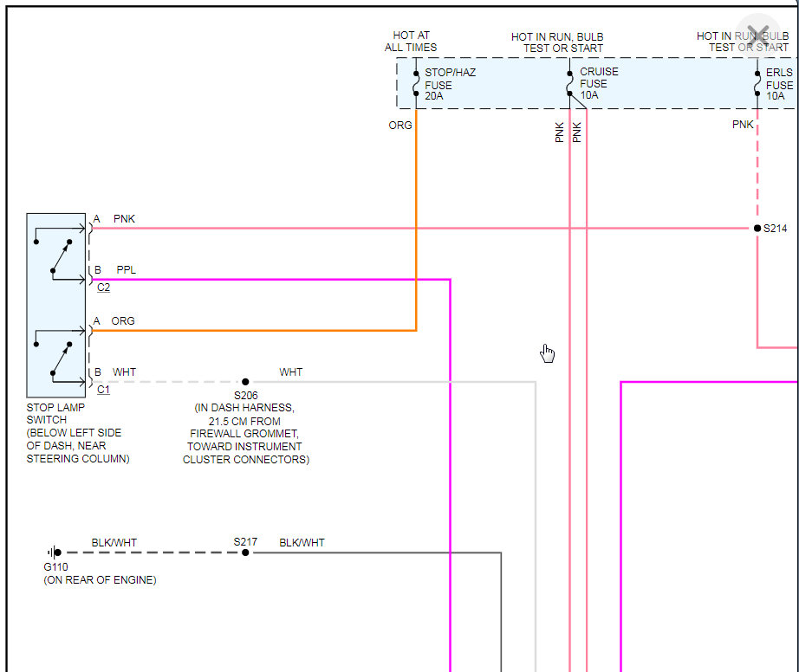The height and width of the screenshot is (672, 799).
Task: Click the S217 splice dot
Action: point(245,552)
